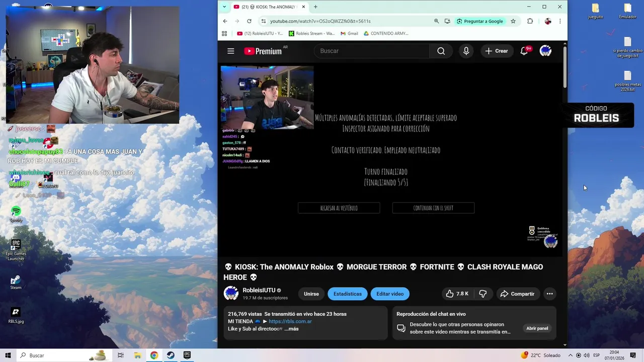Select the Emulador desktop file

pos(627,11)
